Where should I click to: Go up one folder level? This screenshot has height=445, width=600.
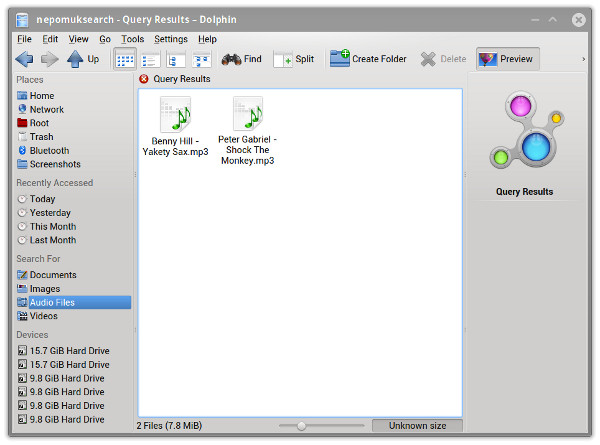[x=83, y=59]
